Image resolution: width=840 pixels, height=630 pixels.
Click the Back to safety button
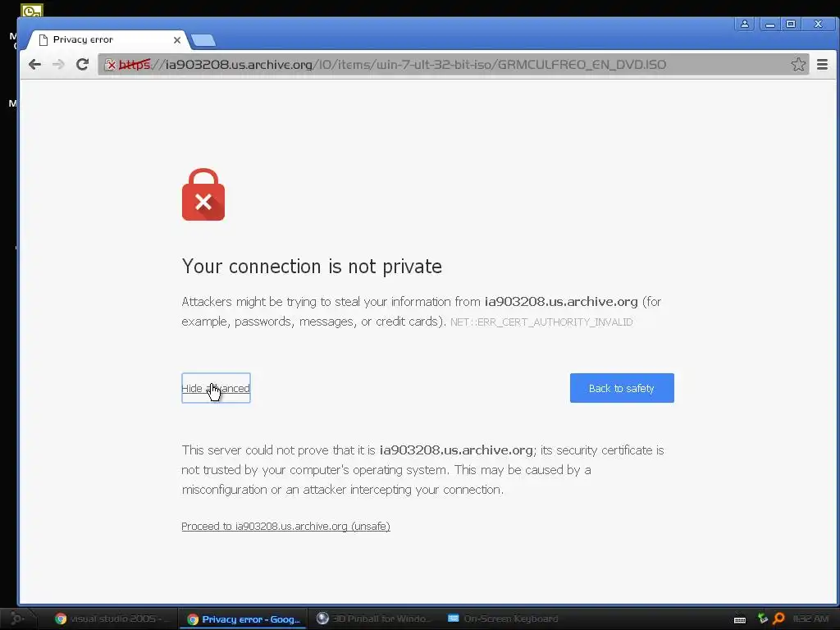click(622, 388)
